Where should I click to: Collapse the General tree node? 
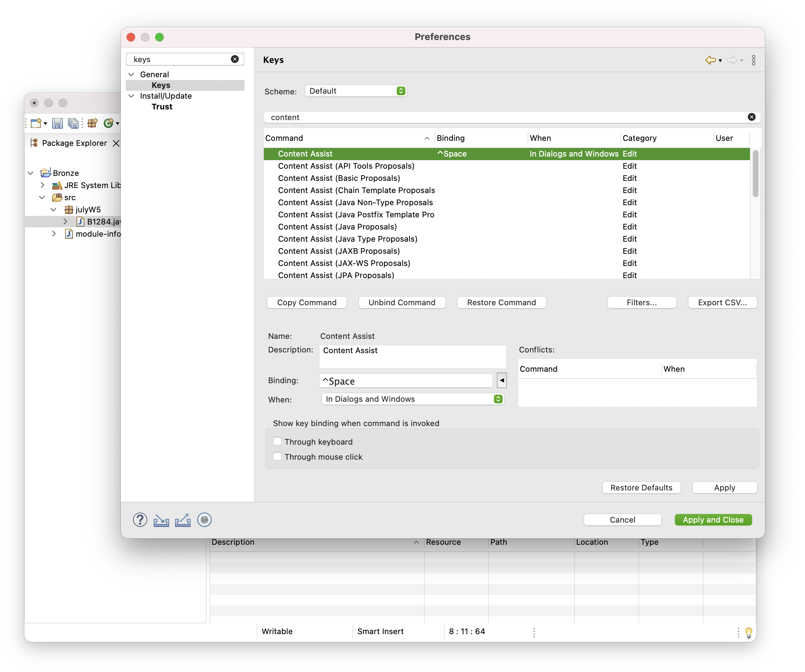(131, 74)
